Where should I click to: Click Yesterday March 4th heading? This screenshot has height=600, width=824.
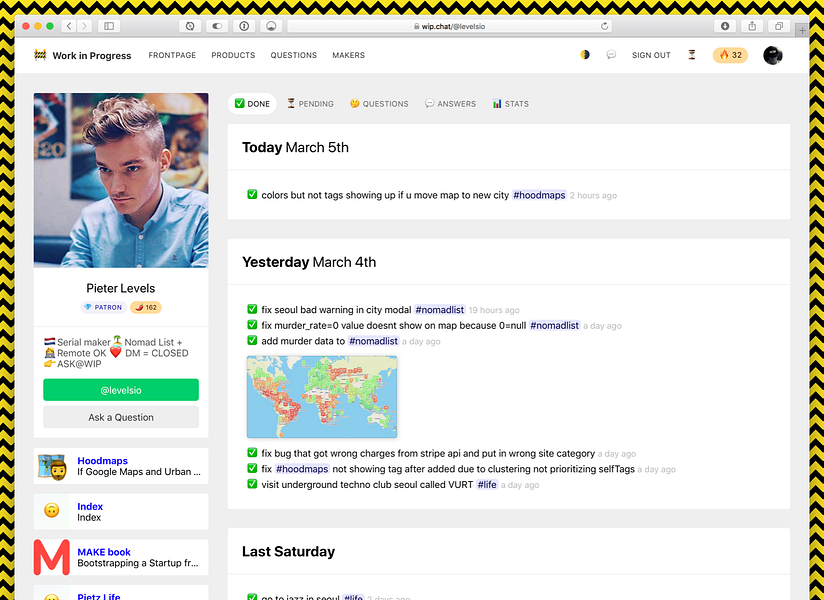click(x=309, y=262)
